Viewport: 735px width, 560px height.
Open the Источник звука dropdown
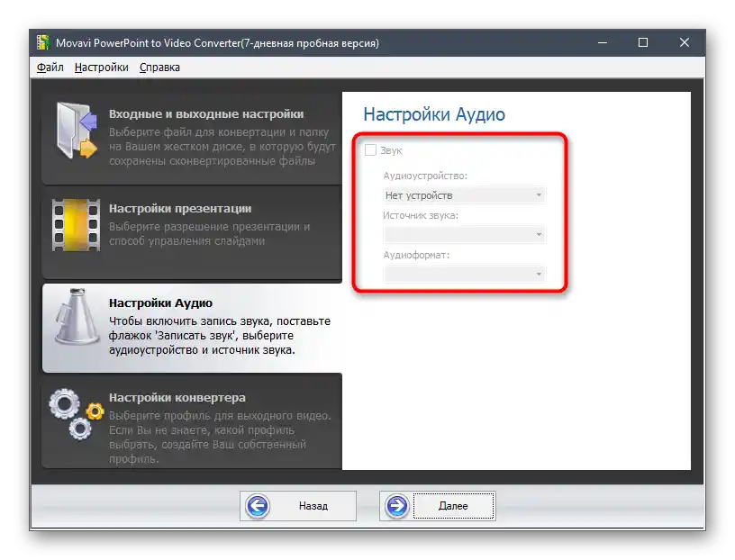coord(464,234)
